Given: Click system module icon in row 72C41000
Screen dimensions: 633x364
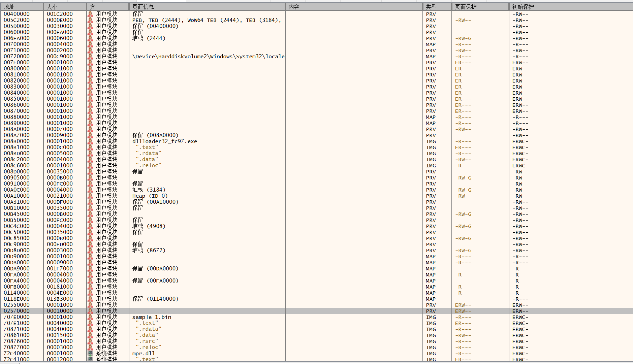Looking at the screenshot, I should (x=90, y=359).
